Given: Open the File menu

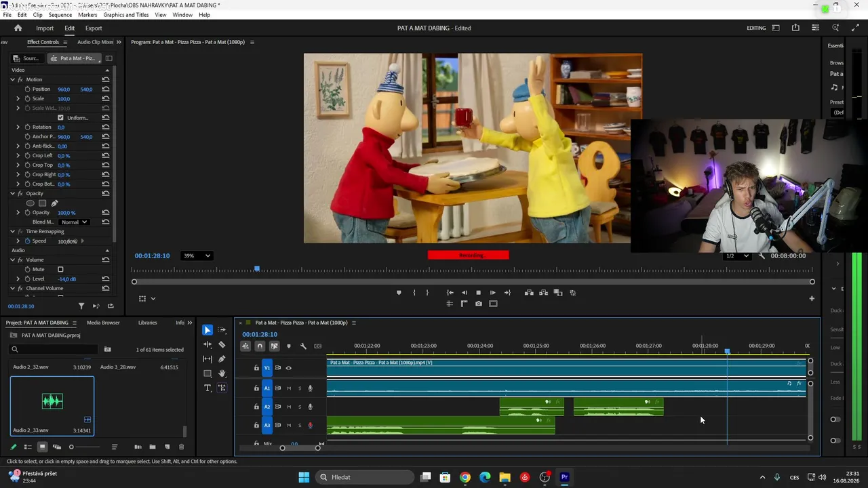Looking at the screenshot, I should [x=7, y=15].
